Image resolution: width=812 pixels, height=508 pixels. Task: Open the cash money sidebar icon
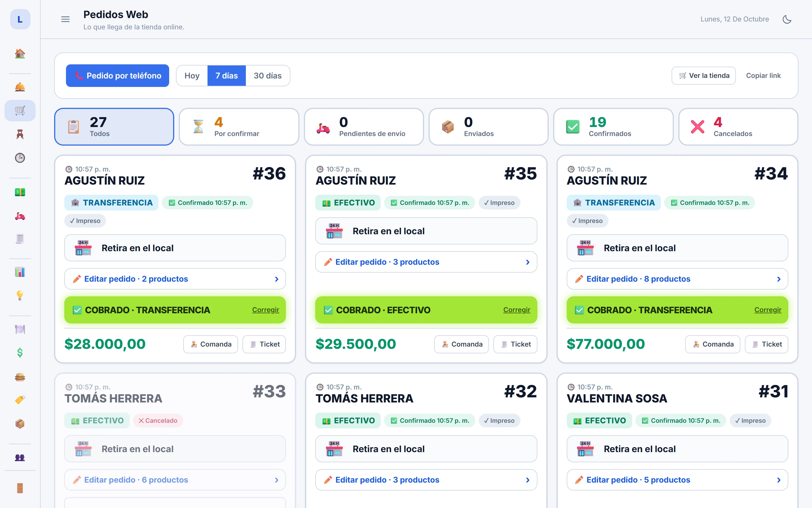click(20, 192)
